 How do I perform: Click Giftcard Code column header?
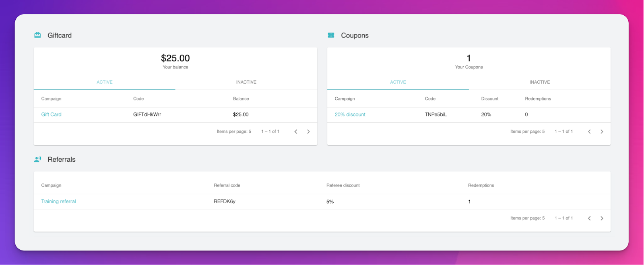(138, 99)
